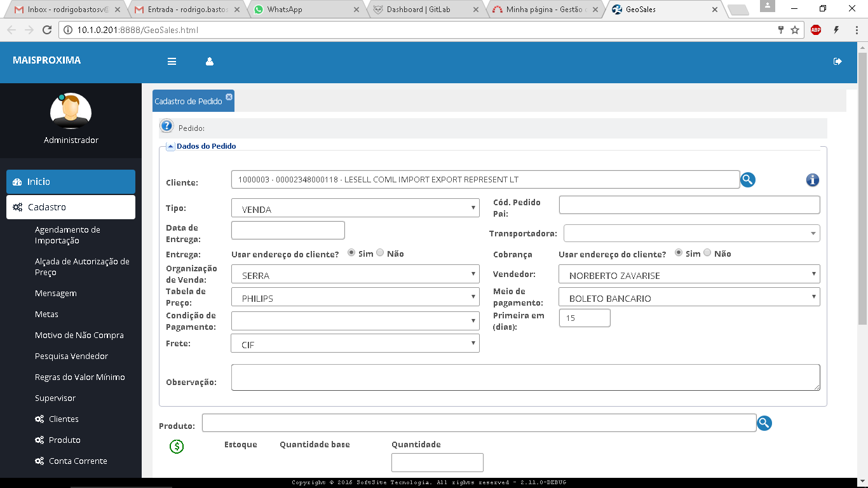Select Sim for Cobrança client address
Screen dimensions: 868x488
[679, 253]
